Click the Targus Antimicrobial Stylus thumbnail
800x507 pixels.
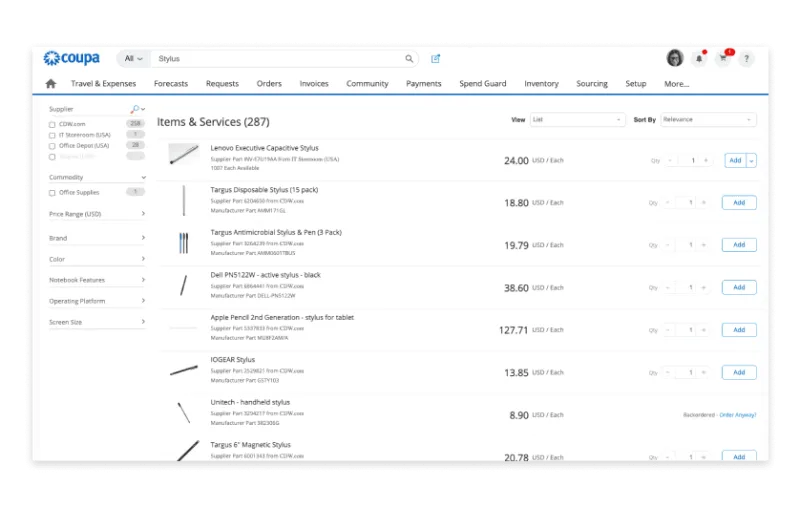pos(184,243)
